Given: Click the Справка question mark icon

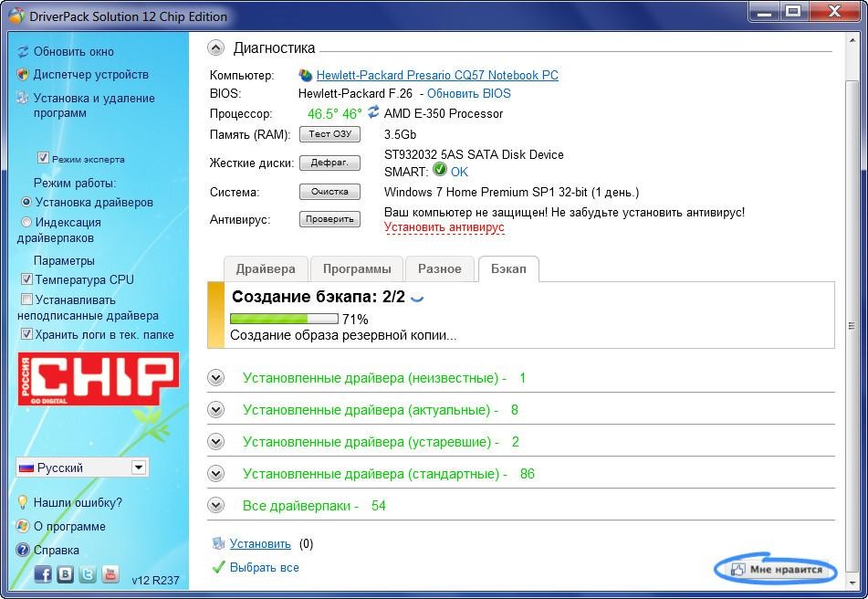Looking at the screenshot, I should 23,550.
